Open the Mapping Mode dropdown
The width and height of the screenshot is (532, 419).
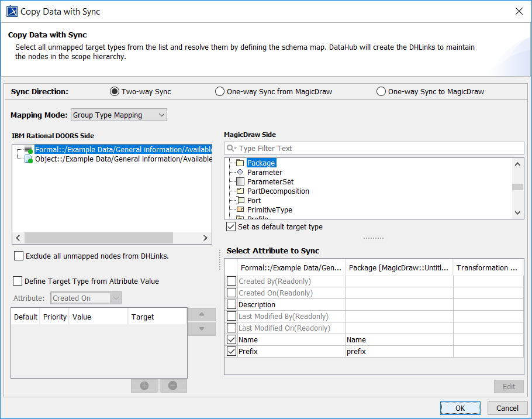(119, 115)
